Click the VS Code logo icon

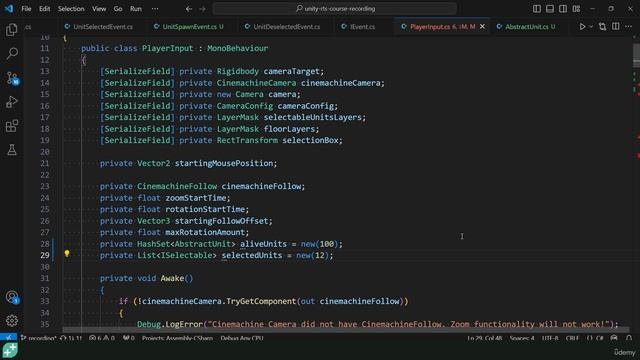(x=9, y=9)
